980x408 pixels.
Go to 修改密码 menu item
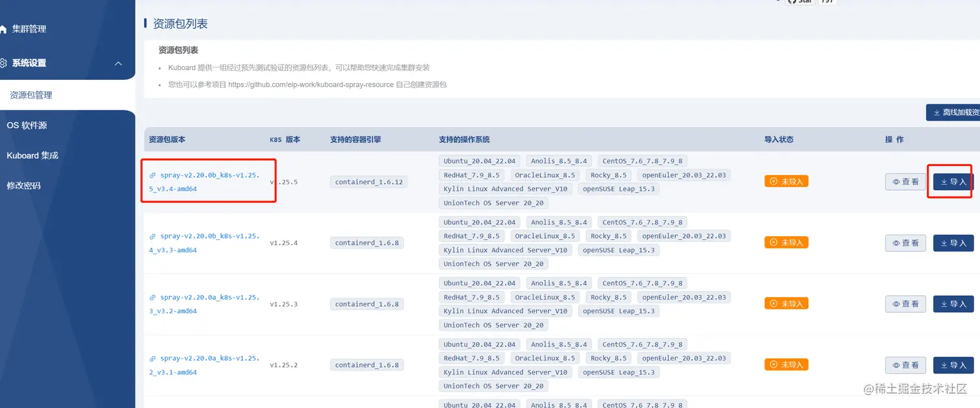coord(24,185)
